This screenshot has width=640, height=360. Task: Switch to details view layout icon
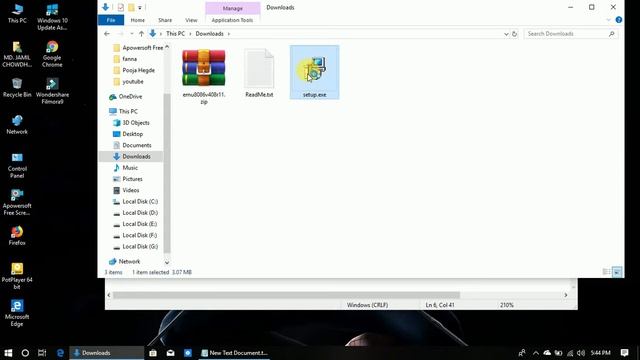coord(607,272)
